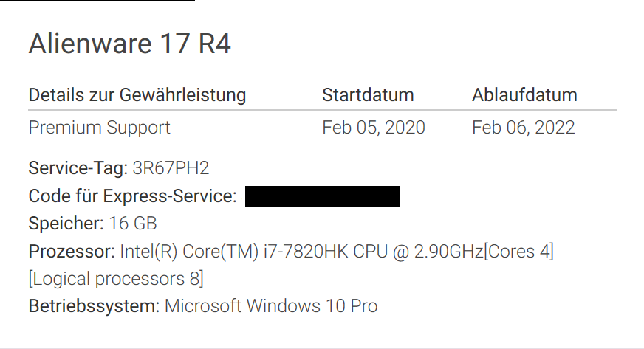644x349 pixels.
Task: Click the blacked-out Express-Service code box
Action: pyautogui.click(x=322, y=196)
